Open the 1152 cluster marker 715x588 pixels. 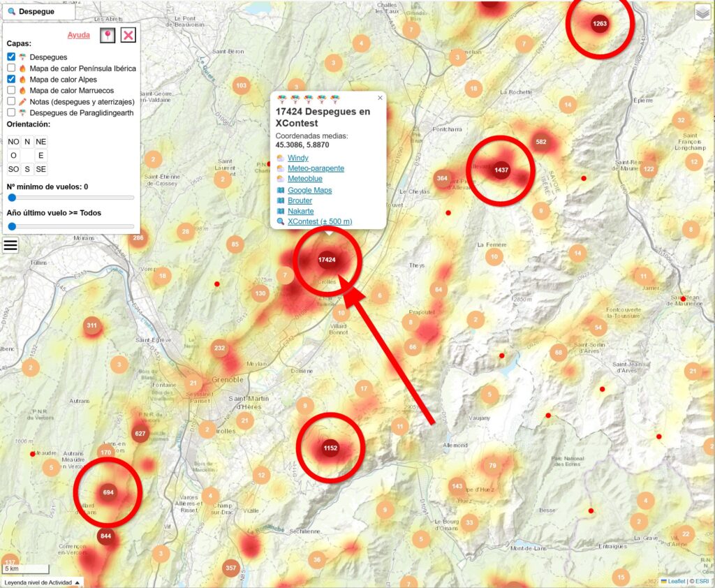point(330,448)
